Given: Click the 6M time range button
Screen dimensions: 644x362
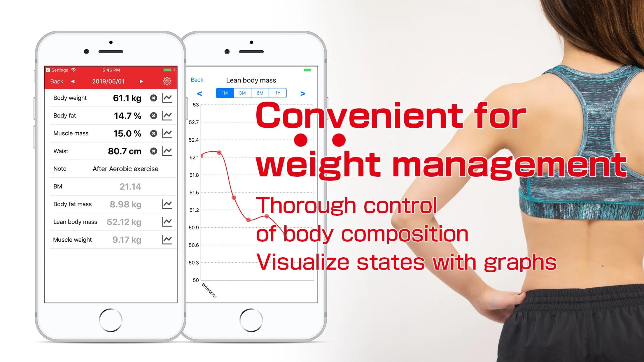Looking at the screenshot, I should pyautogui.click(x=260, y=92).
